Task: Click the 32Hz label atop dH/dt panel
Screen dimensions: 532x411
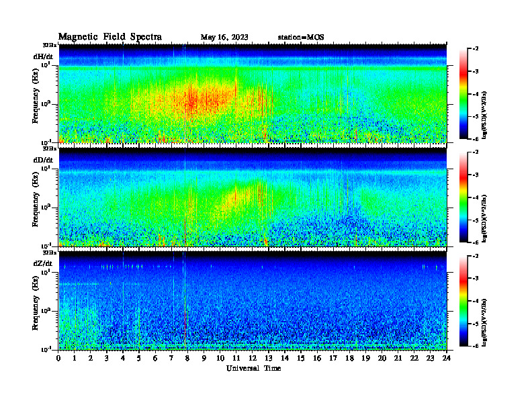Action: coord(50,45)
